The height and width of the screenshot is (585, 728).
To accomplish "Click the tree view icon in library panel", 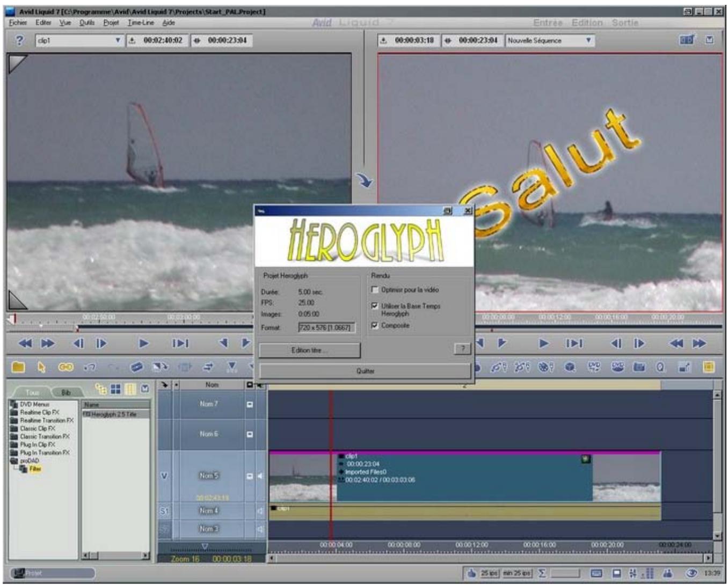I will pyautogui.click(x=100, y=389).
